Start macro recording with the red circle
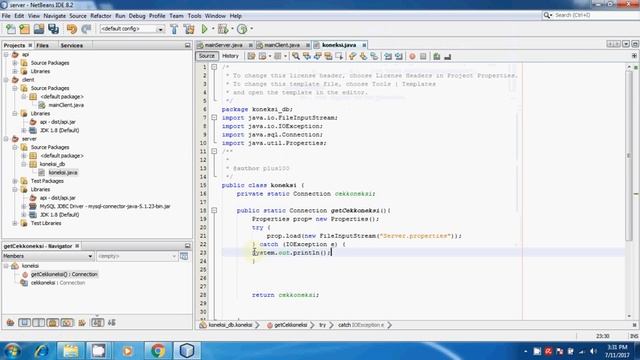 [412, 56]
